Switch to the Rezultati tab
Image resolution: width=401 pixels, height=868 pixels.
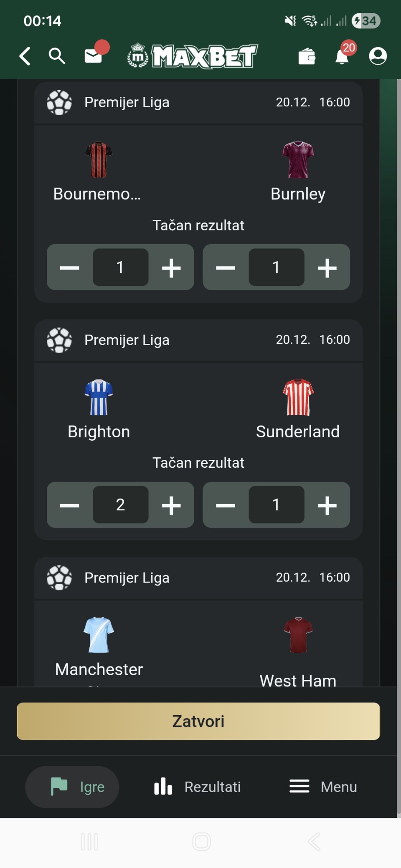point(198,787)
